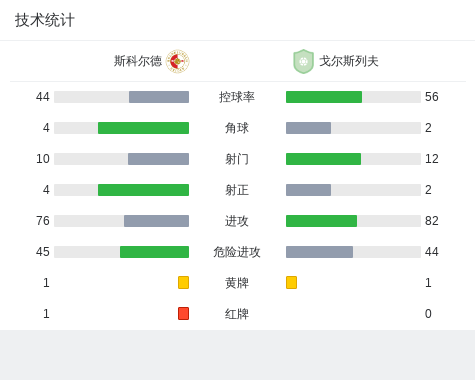Image resolution: width=475 pixels, height=380 pixels.
Task: Select the 红牌 stat label
Action: click(237, 314)
